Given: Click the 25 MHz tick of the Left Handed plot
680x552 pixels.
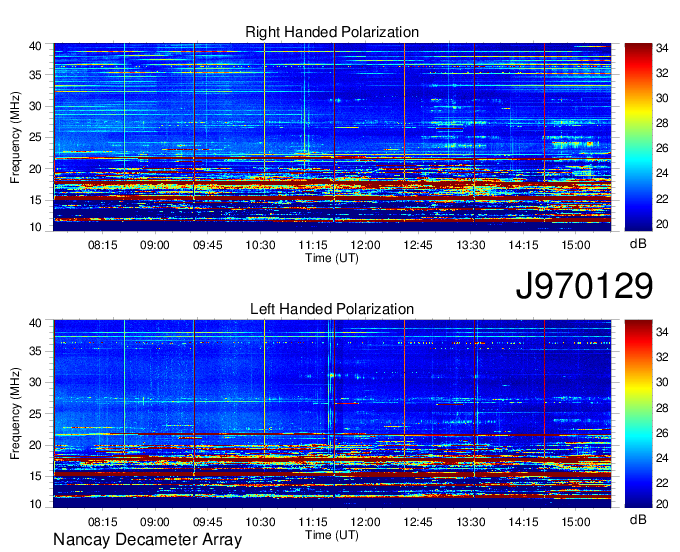Looking at the screenshot, I should pyautogui.click(x=35, y=414).
